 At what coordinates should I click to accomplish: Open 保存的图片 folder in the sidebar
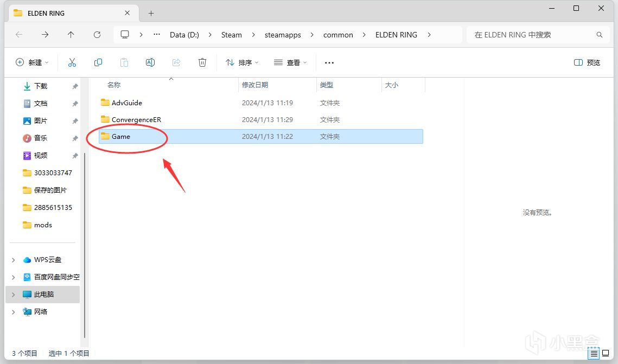tap(44, 190)
